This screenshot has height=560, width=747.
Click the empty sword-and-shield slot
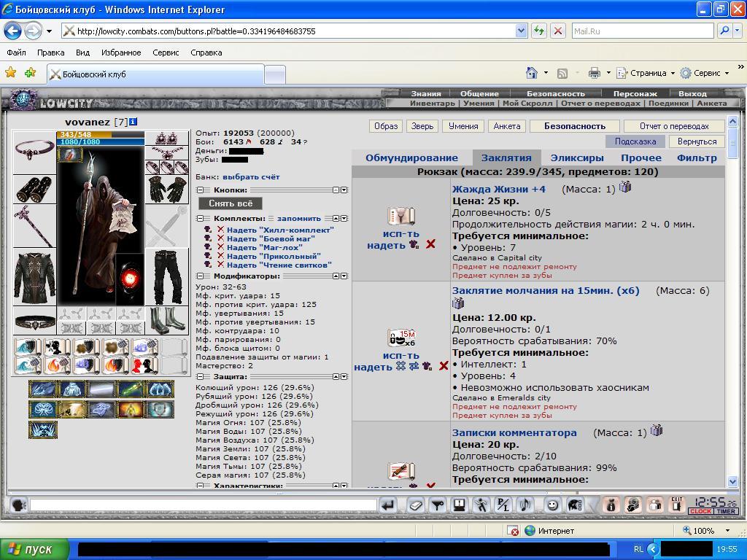pos(167,226)
